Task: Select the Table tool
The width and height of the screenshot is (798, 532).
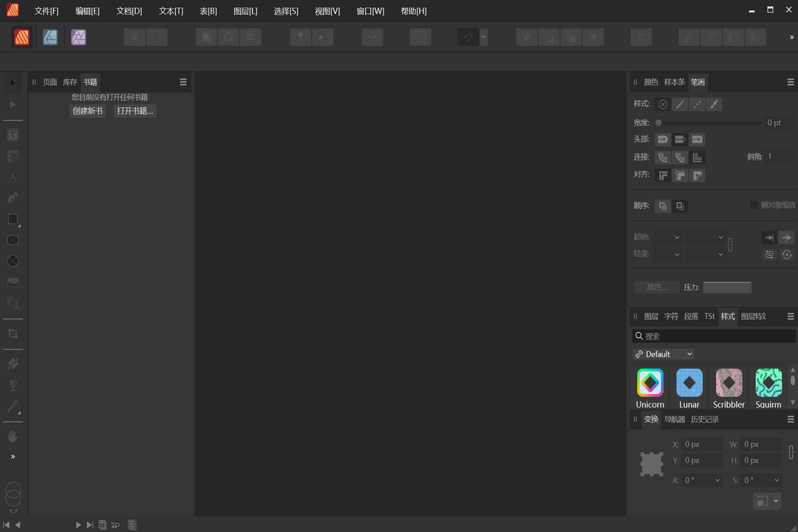Action: coord(13,156)
